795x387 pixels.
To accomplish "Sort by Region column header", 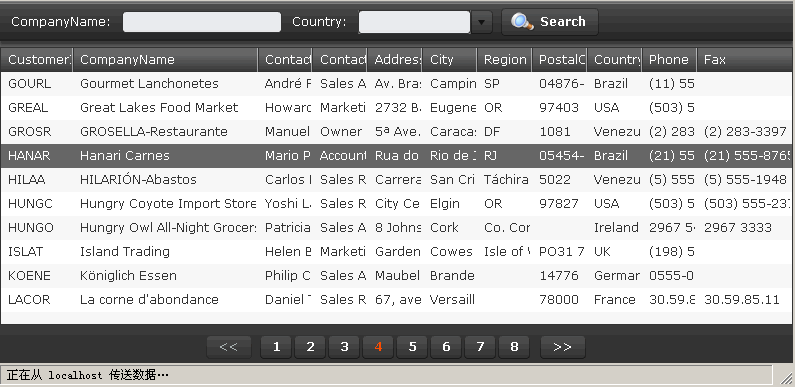I will 504,60.
